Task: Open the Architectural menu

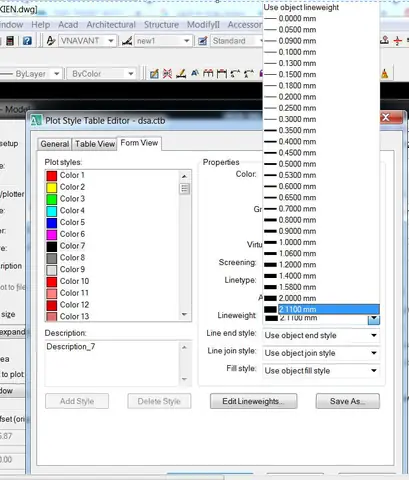Action: point(111,25)
